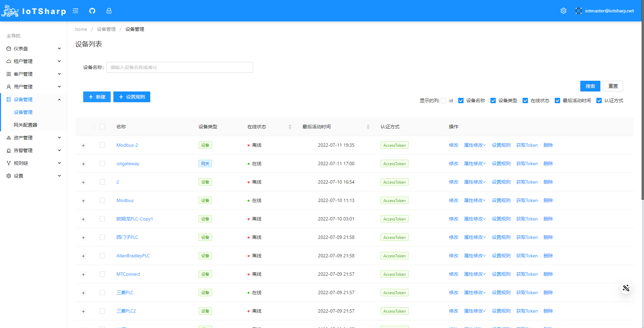Click the alarm icon beside 告警管理
Viewport: 644px width, 328px height.
click(9, 150)
